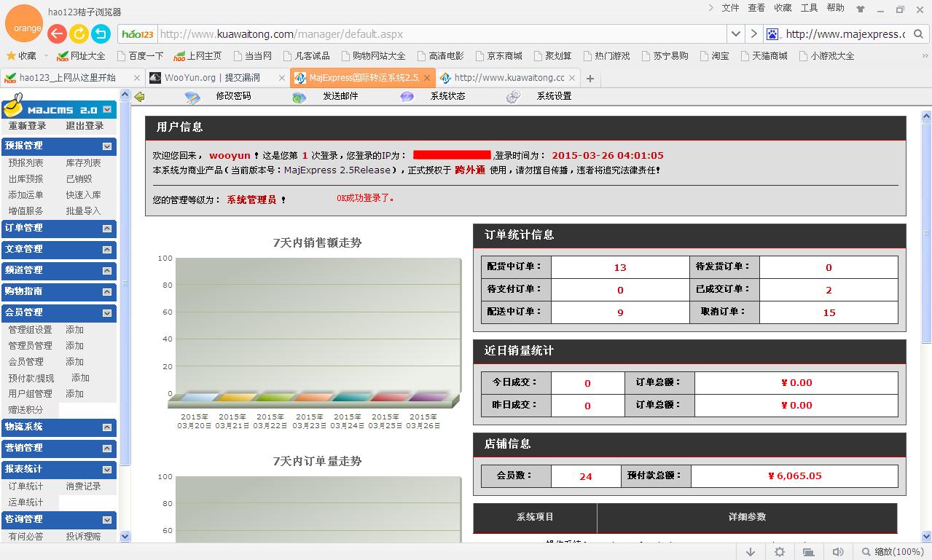Click the skin/shirt icon in the title bar
Screen dimensions: 932x560
pyautogui.click(x=861, y=9)
